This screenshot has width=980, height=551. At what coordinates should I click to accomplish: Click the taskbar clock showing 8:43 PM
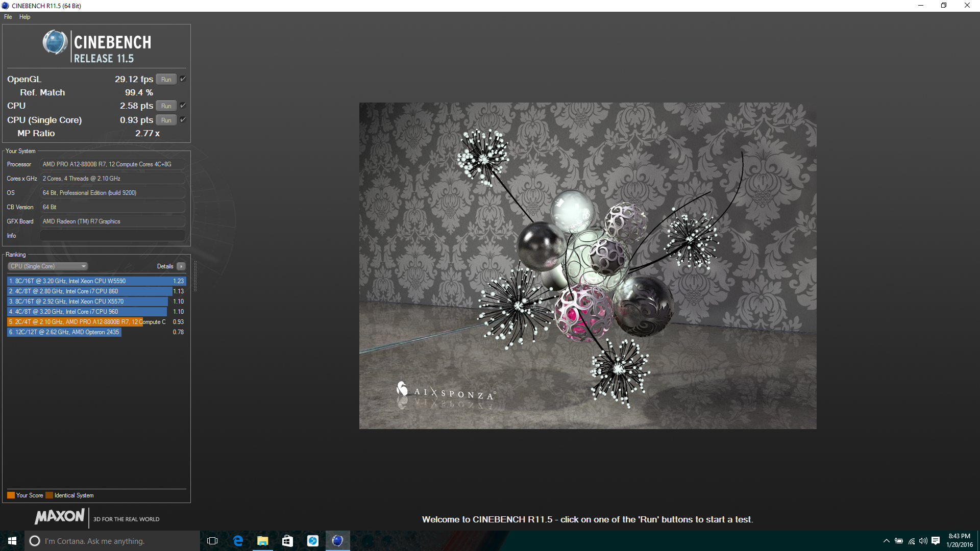point(960,541)
